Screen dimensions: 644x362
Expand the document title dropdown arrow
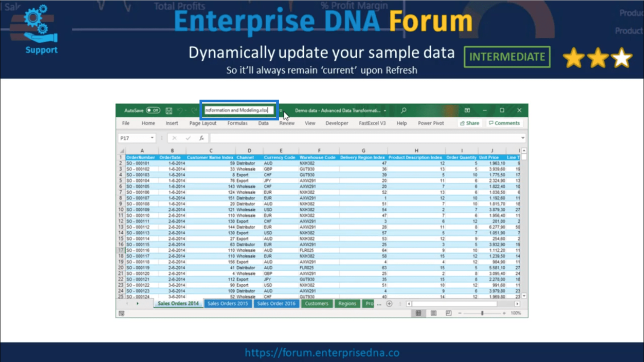pyautogui.click(x=385, y=111)
